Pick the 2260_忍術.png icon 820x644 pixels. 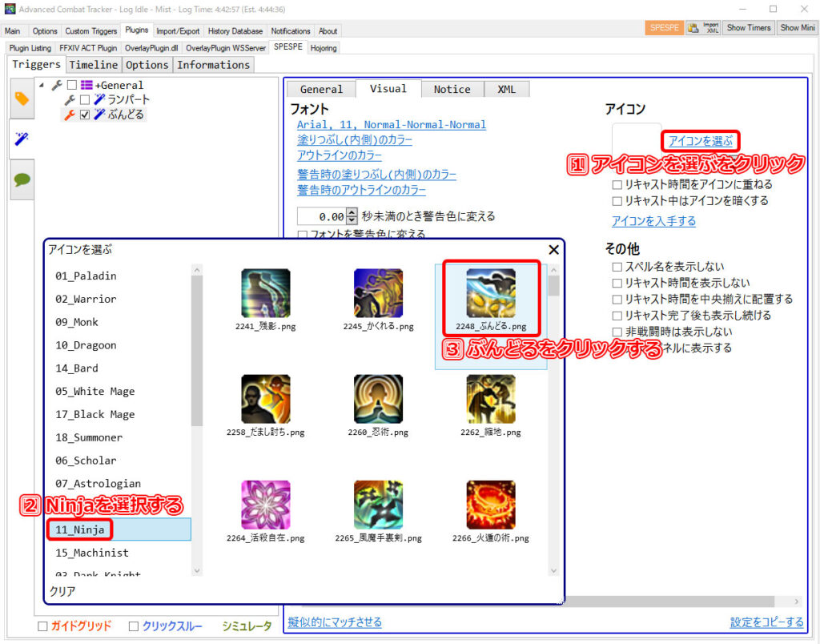378,399
